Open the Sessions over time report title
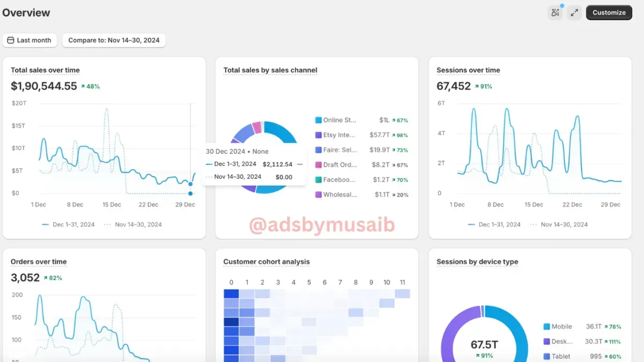The height and width of the screenshot is (362, 644). tap(468, 70)
